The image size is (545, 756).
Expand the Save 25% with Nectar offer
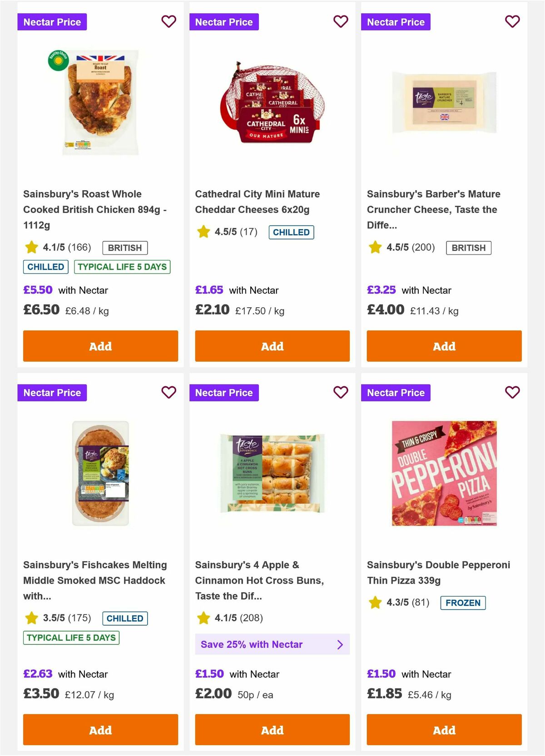pyautogui.click(x=272, y=644)
